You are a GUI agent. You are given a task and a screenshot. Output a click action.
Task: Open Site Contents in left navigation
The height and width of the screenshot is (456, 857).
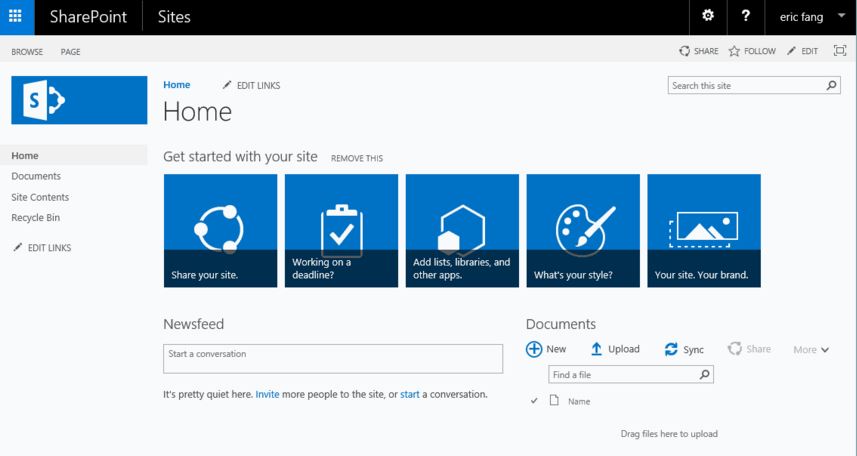(x=40, y=197)
